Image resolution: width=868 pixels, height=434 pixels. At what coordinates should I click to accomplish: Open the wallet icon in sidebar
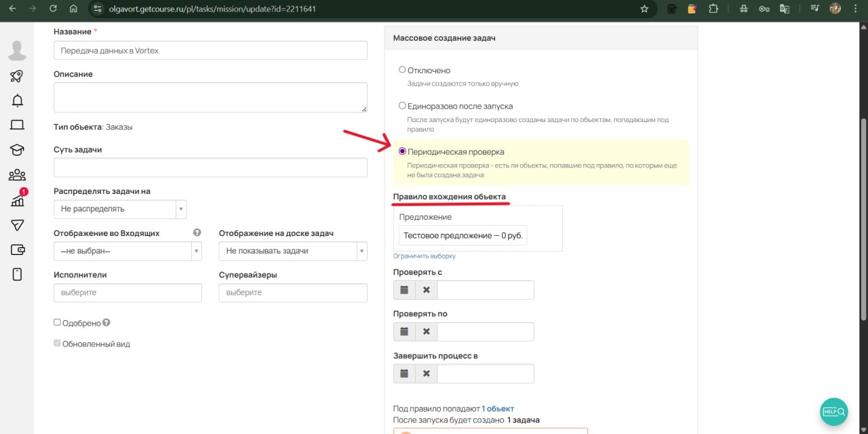(17, 250)
